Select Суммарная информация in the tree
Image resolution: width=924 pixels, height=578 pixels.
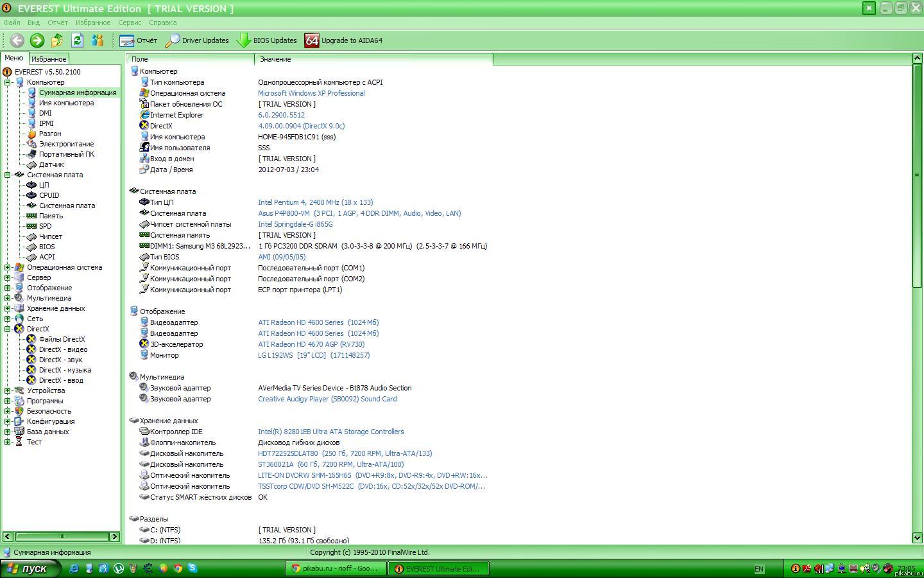78,92
